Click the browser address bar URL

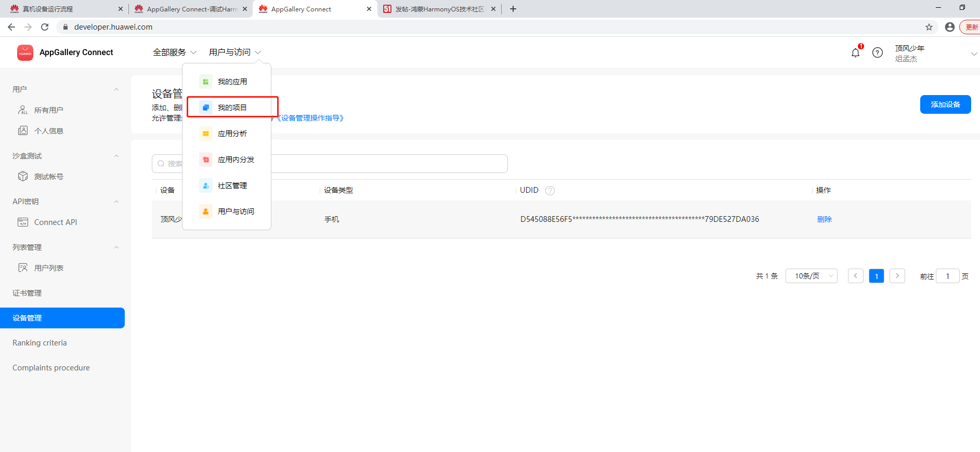113,27
